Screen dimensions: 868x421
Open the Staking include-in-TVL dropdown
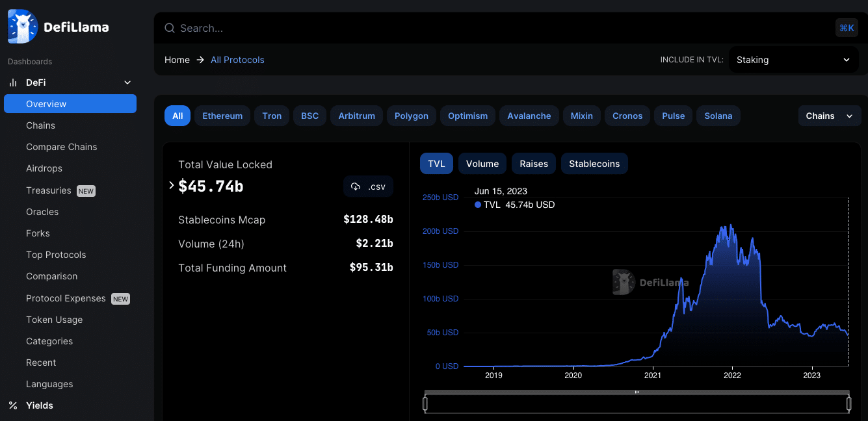coord(793,59)
